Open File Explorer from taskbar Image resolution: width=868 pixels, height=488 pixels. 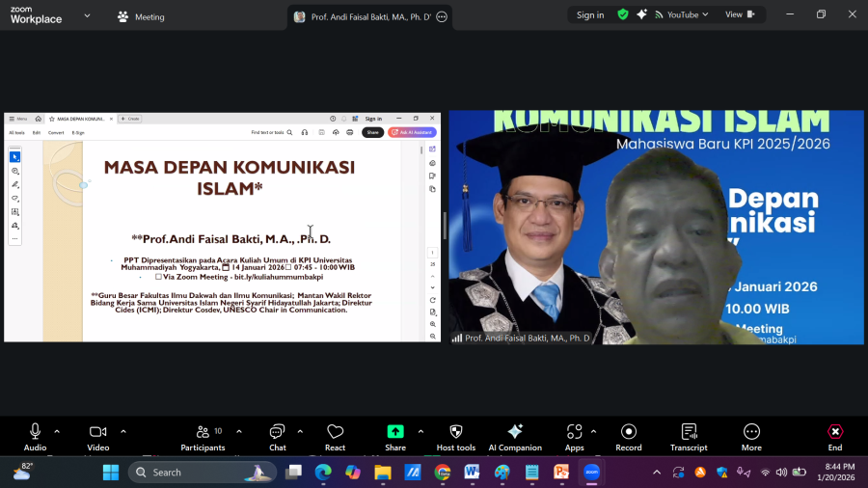(383, 473)
